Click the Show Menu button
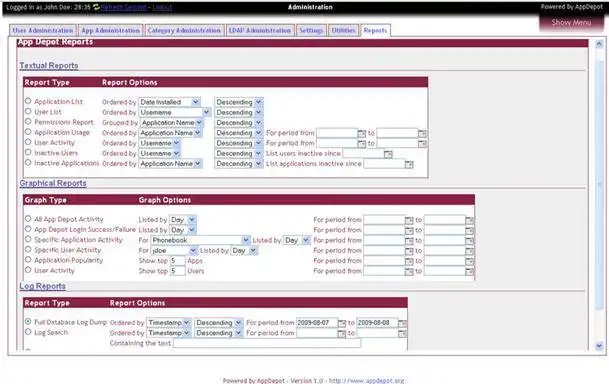 click(571, 23)
